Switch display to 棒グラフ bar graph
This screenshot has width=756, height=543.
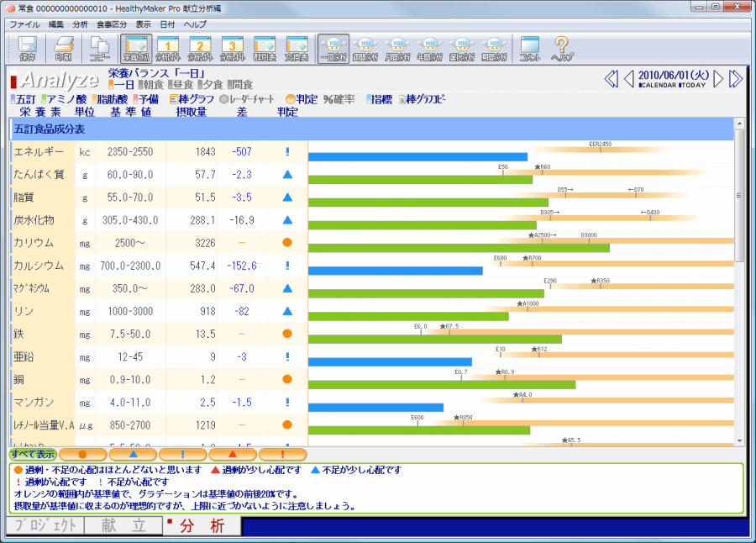(x=192, y=99)
